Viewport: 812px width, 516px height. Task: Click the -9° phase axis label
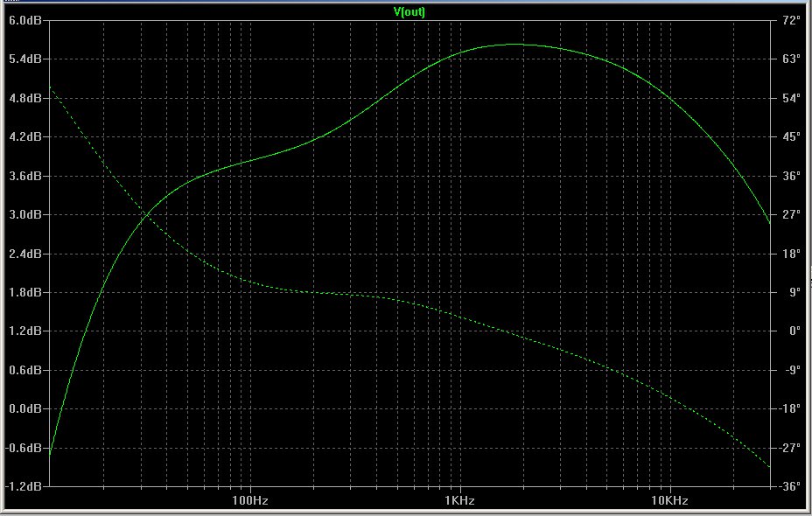pyautogui.click(x=793, y=370)
